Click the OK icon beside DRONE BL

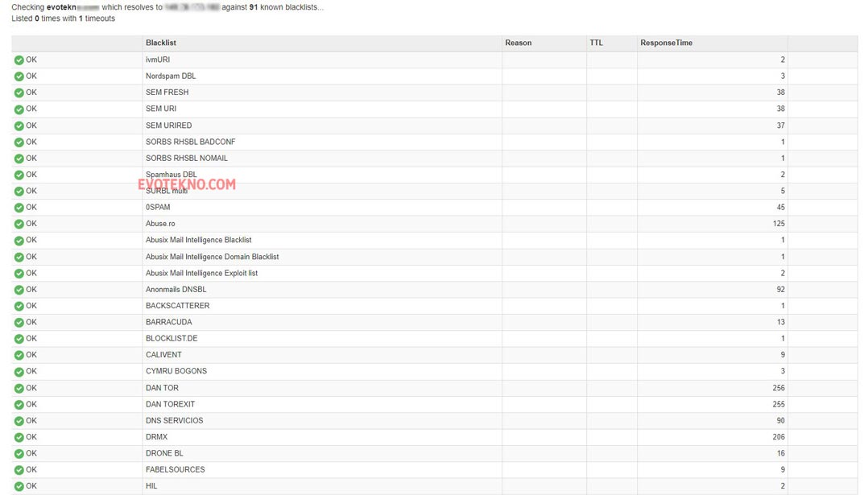point(19,453)
